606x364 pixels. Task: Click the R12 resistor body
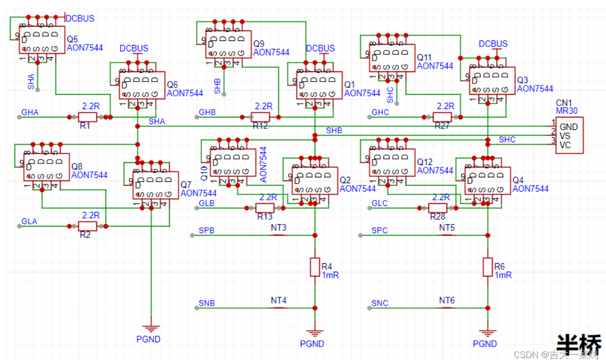[x=260, y=117]
